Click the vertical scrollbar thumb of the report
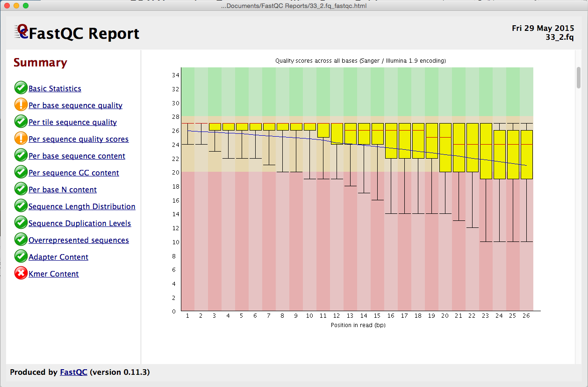The width and height of the screenshot is (588, 387). 579,78
